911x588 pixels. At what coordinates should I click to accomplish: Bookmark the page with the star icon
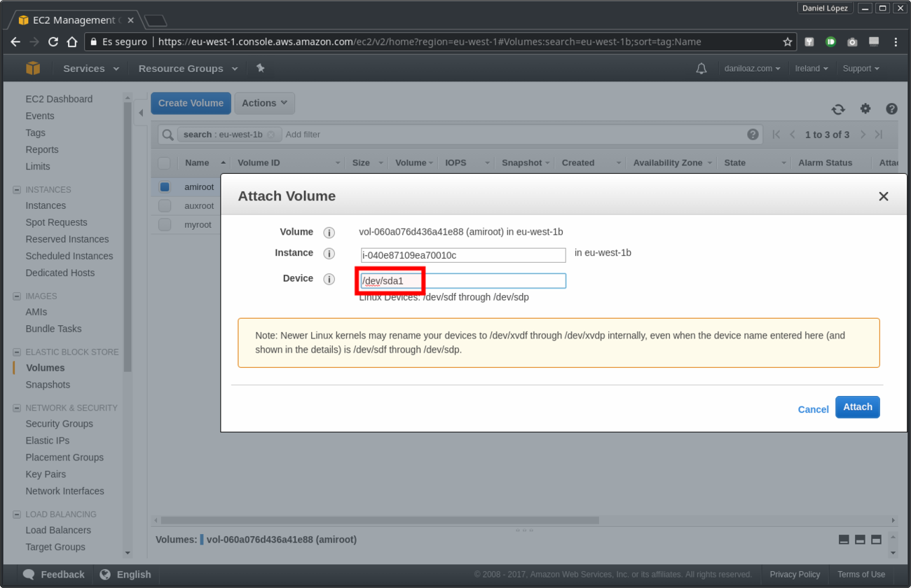[x=787, y=41]
